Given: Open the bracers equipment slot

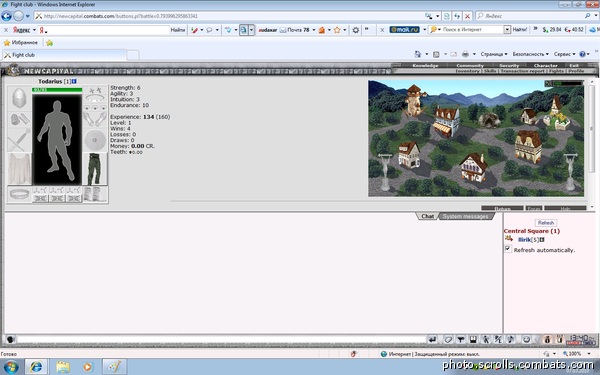Looking at the screenshot, I should (x=19, y=120).
